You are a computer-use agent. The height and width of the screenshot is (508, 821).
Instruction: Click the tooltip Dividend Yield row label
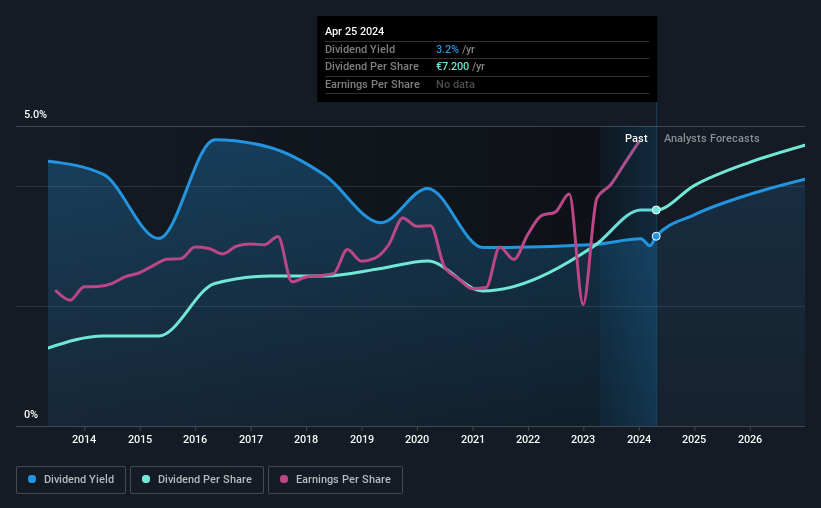coord(360,49)
